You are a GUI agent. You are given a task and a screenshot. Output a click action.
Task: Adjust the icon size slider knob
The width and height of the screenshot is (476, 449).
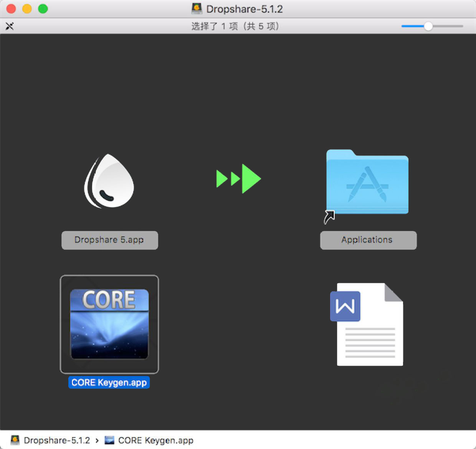pos(428,26)
